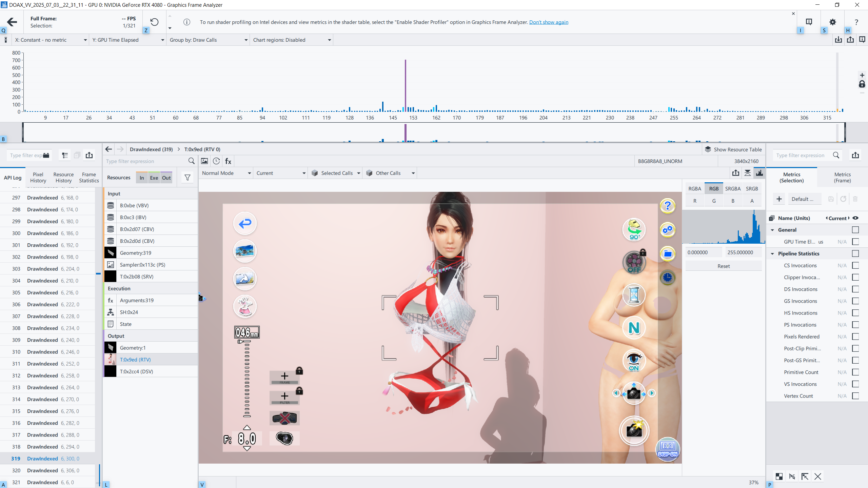The height and width of the screenshot is (488, 868).
Task: Click the Don't show again link
Action: tap(549, 22)
